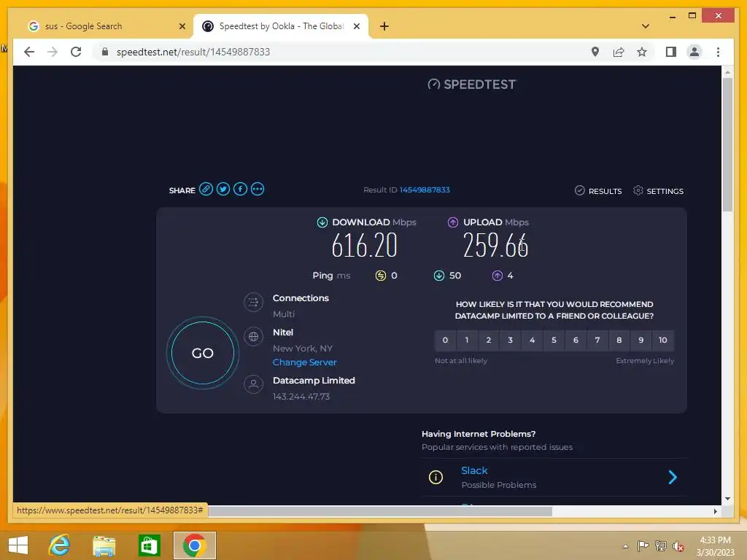Click the Chrome taskbar icon
Viewport: 747px width, 560px height.
(x=194, y=545)
